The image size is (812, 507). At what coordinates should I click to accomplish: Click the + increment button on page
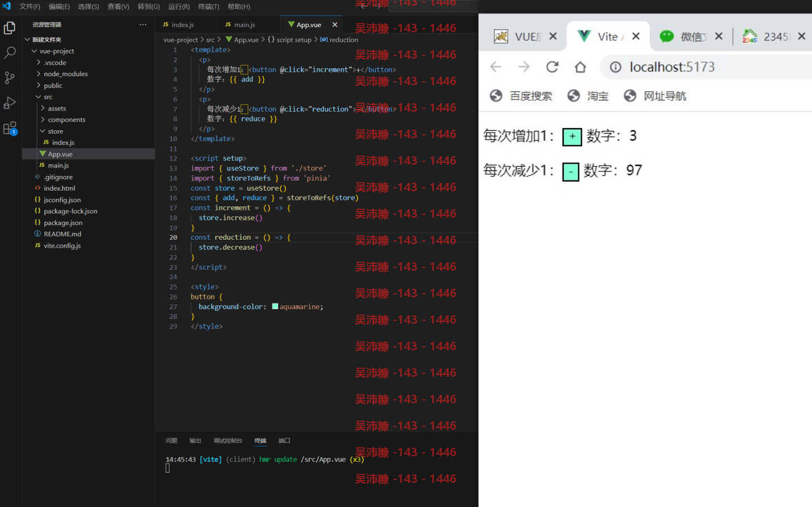click(x=572, y=136)
